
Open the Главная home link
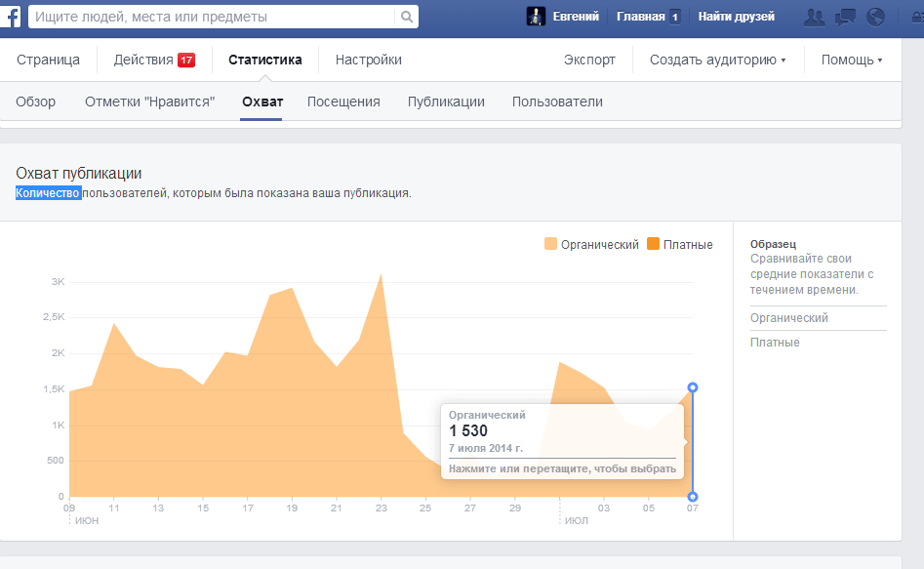pyautogui.click(x=640, y=17)
